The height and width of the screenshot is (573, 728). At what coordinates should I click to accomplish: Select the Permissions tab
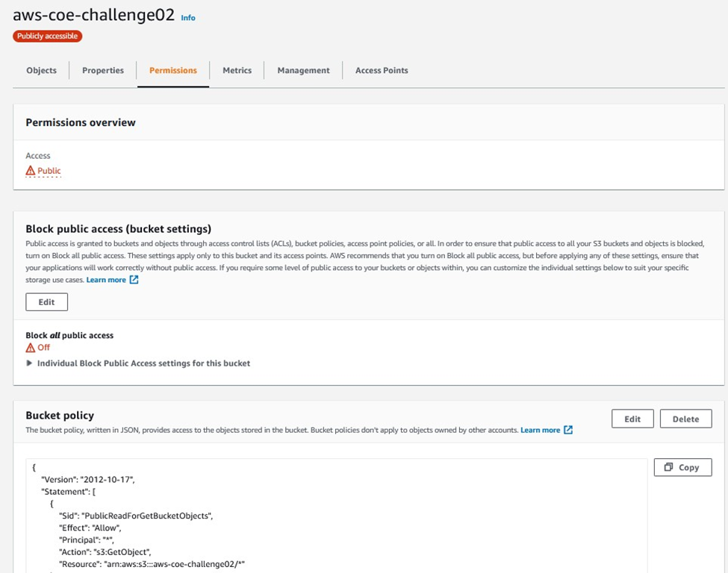(x=173, y=71)
